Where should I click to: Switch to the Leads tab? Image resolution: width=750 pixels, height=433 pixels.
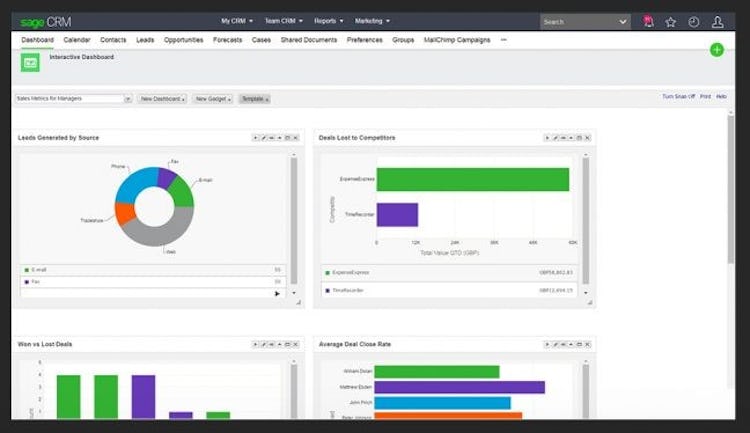click(x=145, y=40)
